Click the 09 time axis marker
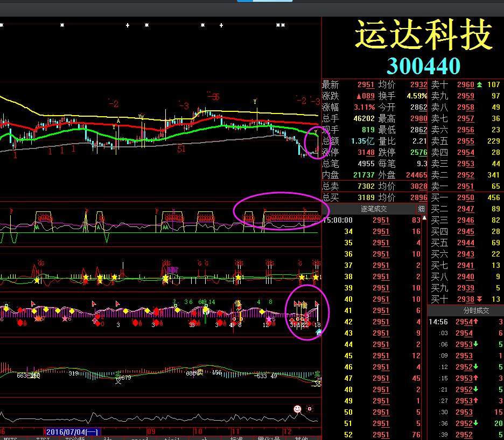Screen dimensions: 504x440 (151, 431)
